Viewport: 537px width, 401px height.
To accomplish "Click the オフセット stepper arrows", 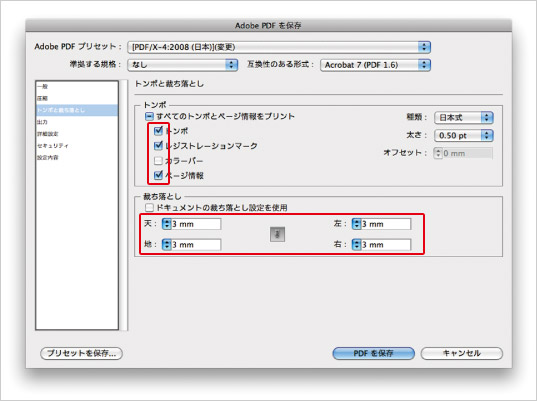I will tap(438, 153).
